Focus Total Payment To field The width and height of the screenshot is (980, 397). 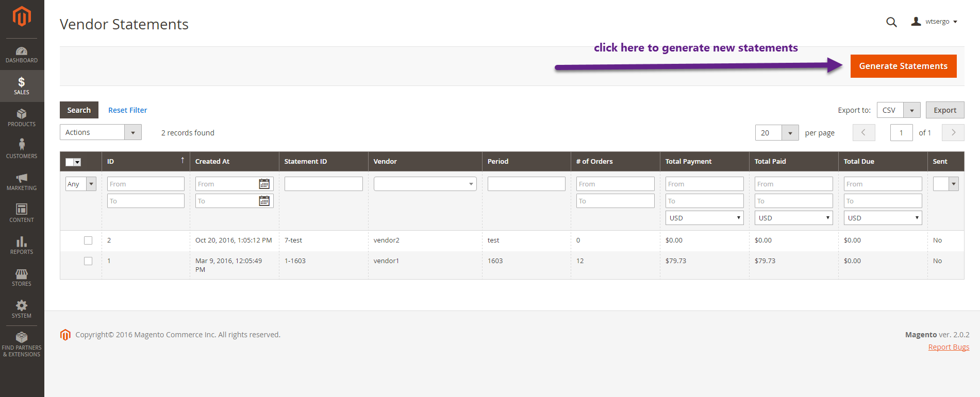click(x=705, y=201)
